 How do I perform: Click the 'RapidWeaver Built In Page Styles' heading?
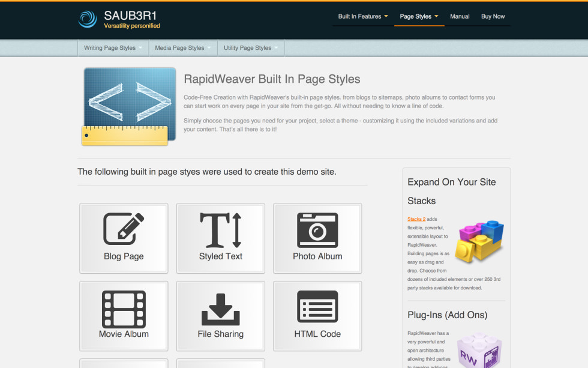[272, 79]
